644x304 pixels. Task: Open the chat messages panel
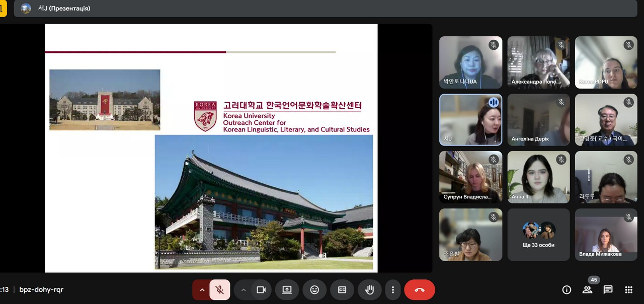coord(608,290)
